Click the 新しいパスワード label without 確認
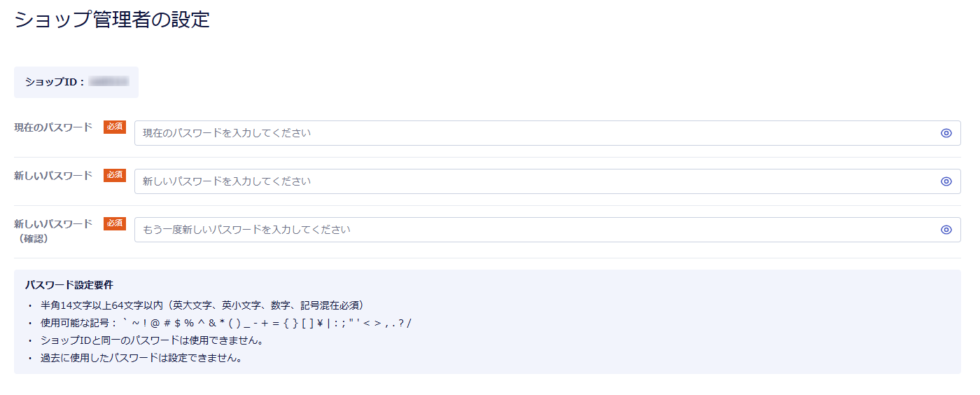 [53, 176]
